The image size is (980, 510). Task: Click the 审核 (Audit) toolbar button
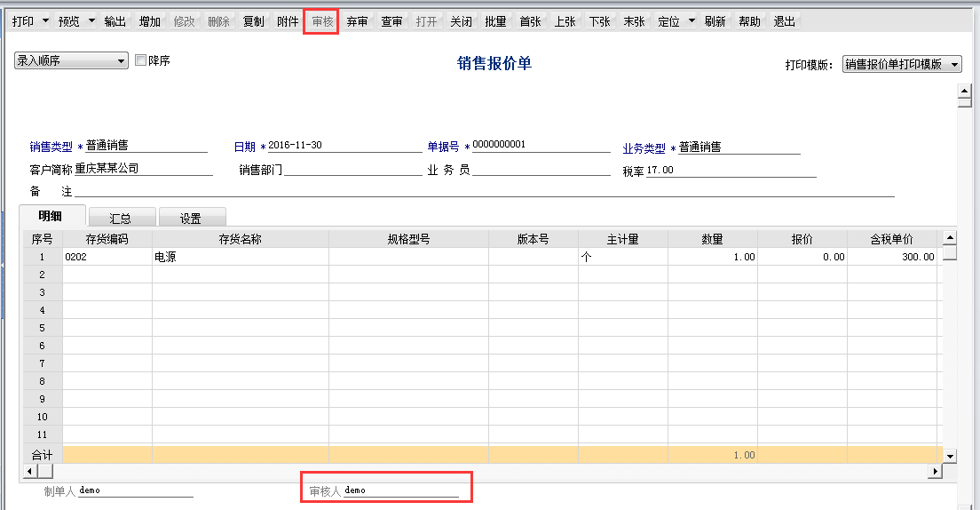321,21
